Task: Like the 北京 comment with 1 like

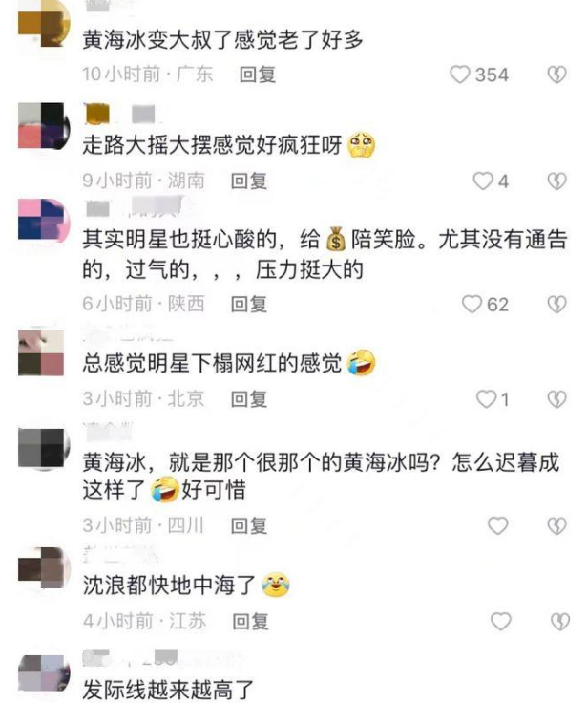Action: 486,399
